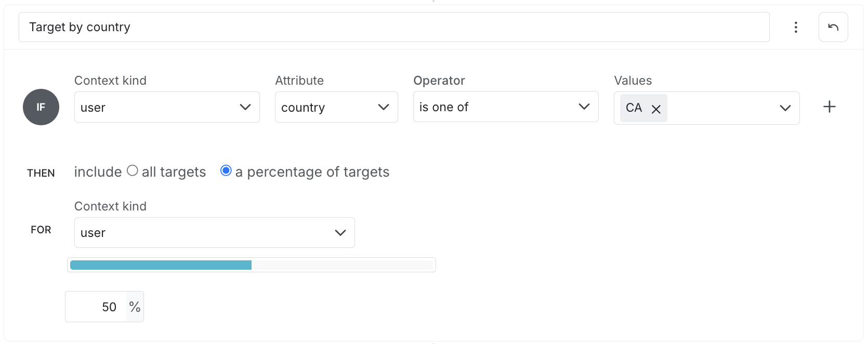868x344 pixels.
Task: Click the % suffix next to 50
Action: [135, 307]
